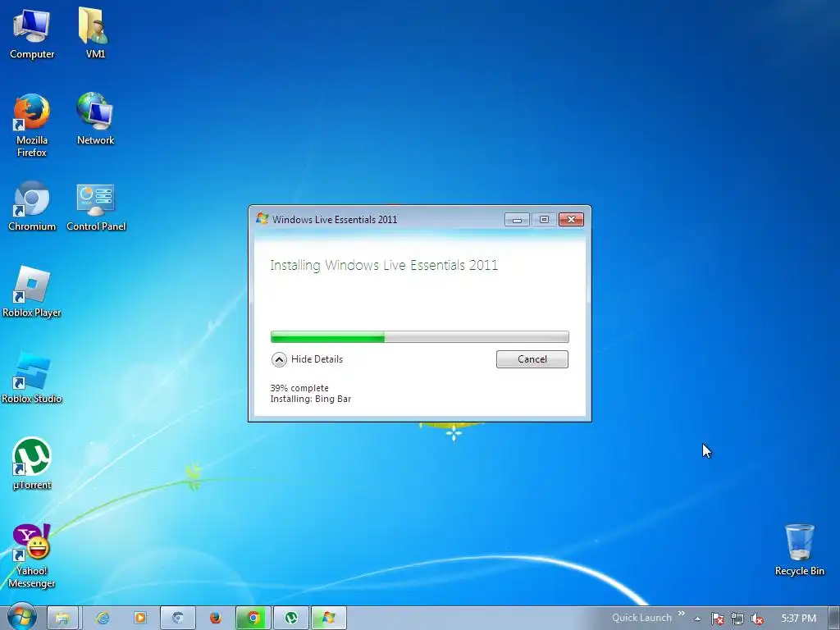Select the Roblox Studio desktop shortcut
The width and height of the screenshot is (840, 630).
click(x=32, y=377)
